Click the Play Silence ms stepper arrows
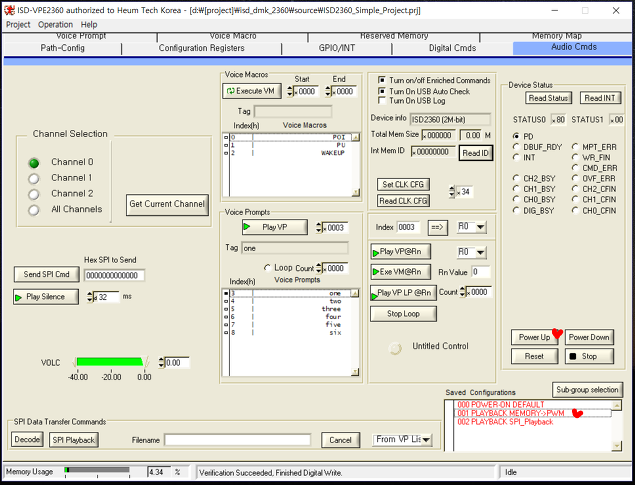This screenshot has width=635, height=485. click(x=89, y=297)
